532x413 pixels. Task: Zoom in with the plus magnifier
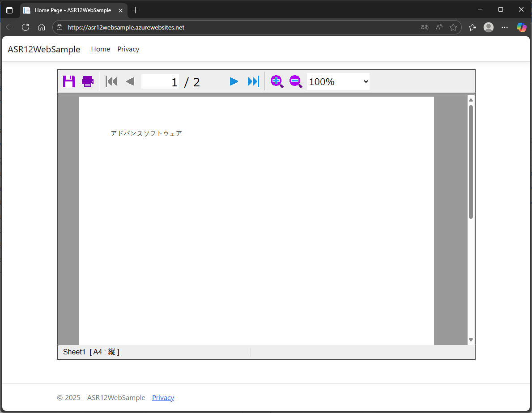tap(277, 81)
